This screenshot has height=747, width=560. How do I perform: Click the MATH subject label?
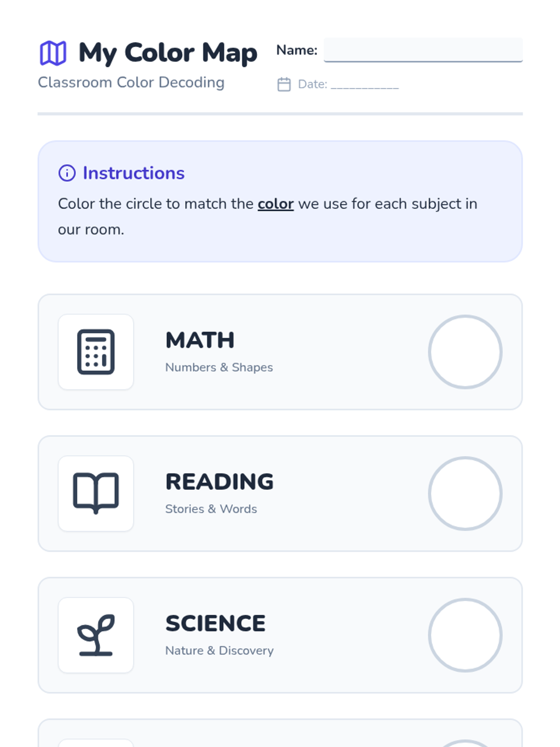tap(200, 340)
